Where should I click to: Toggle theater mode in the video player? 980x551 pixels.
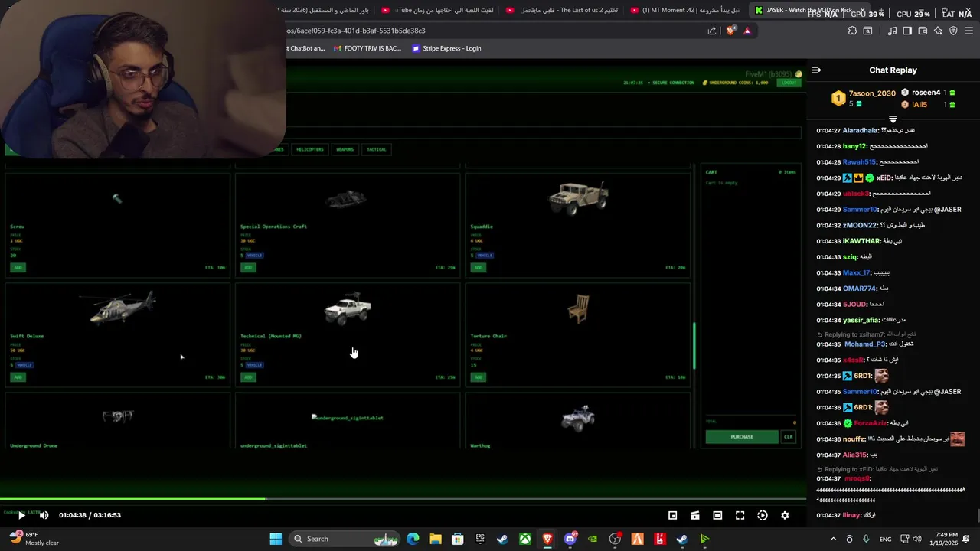click(x=717, y=516)
